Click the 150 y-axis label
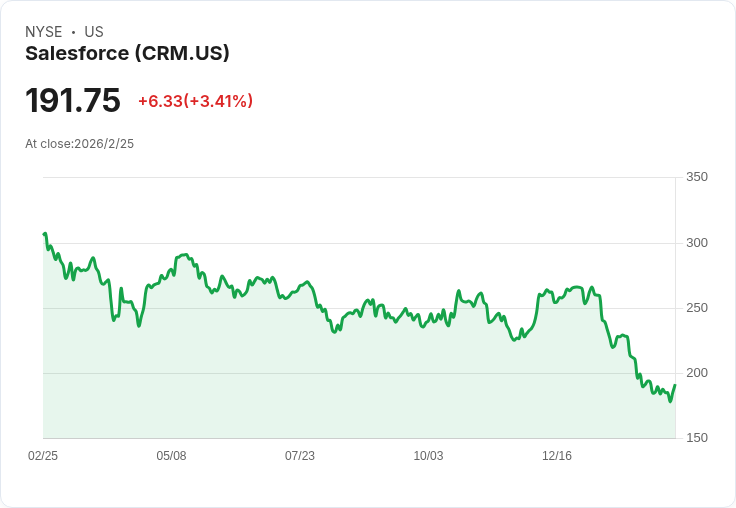Viewport: 736px width, 508px height. pos(697,438)
